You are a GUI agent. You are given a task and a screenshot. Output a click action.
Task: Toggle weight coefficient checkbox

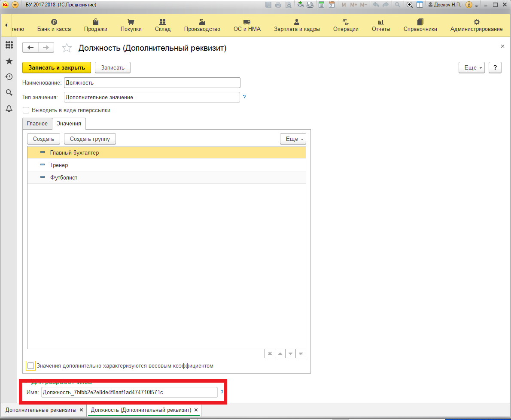(30, 365)
